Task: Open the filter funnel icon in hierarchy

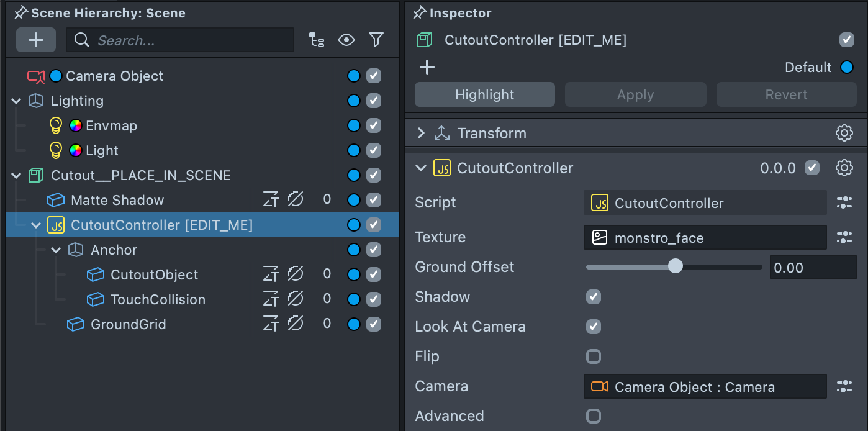Action: [x=376, y=40]
